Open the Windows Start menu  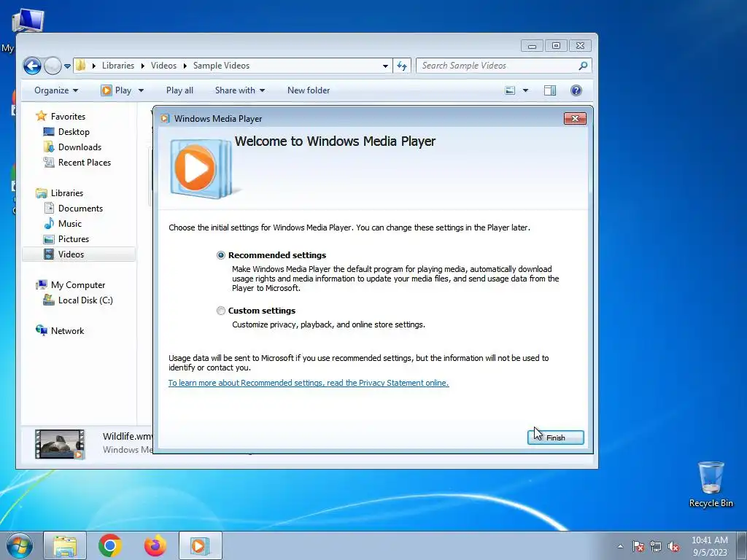20,545
